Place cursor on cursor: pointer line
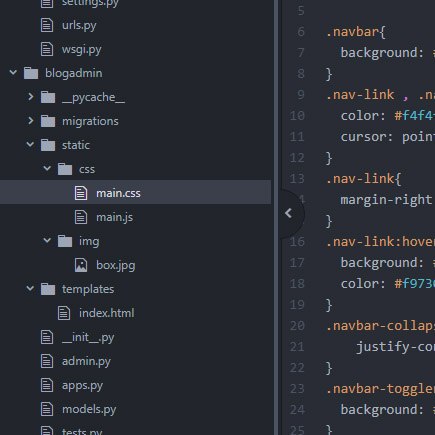 [x=388, y=137]
